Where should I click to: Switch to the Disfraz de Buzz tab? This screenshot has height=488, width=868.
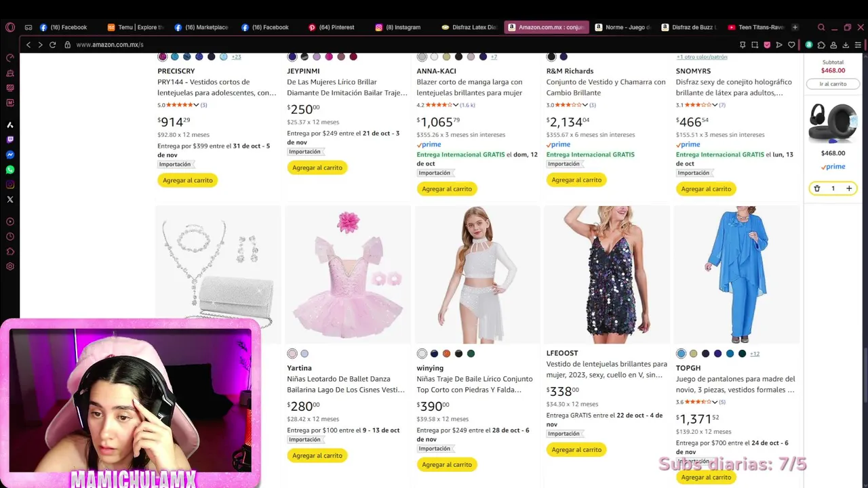point(688,27)
